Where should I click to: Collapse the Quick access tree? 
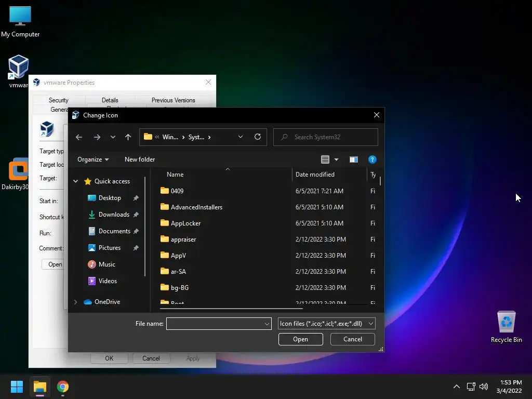76,181
